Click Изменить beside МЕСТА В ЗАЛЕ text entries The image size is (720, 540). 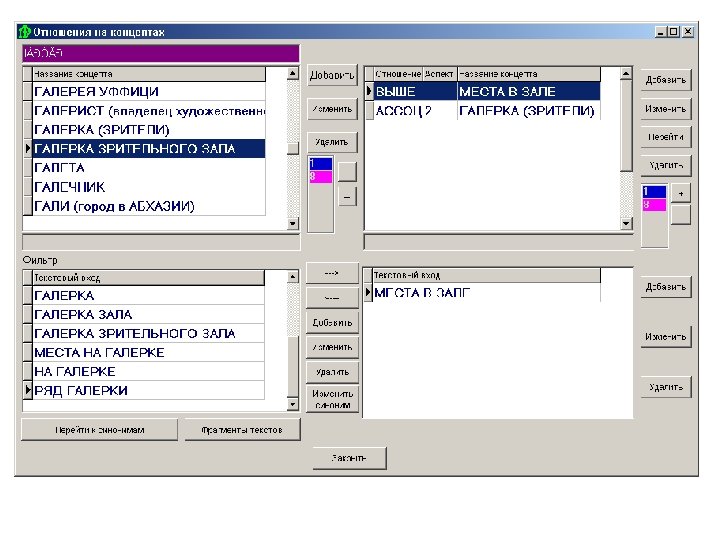(x=666, y=337)
